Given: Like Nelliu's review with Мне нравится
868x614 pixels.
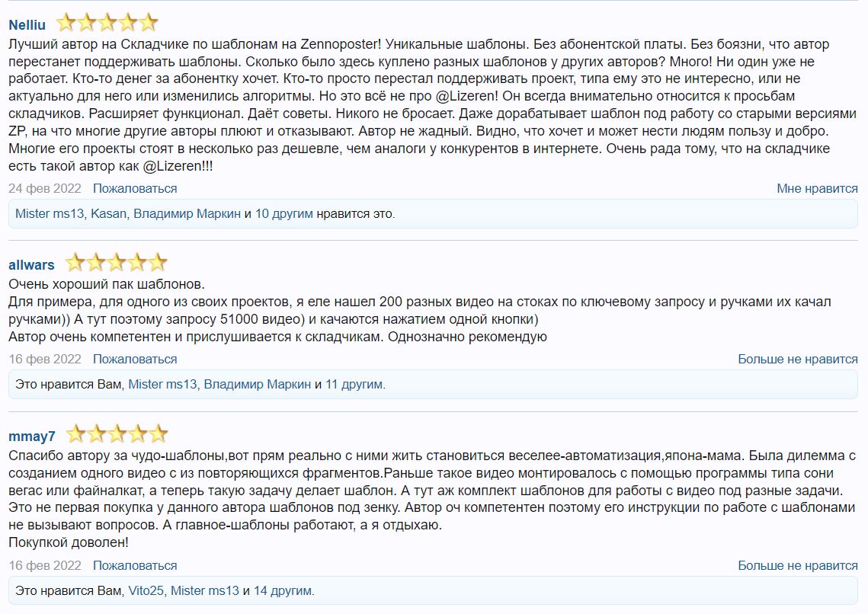Looking at the screenshot, I should tap(817, 188).
